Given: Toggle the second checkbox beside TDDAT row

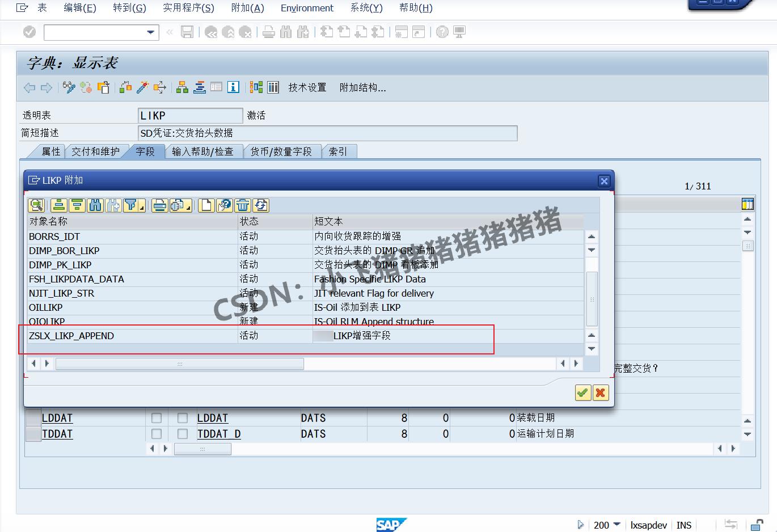Looking at the screenshot, I should click(183, 434).
